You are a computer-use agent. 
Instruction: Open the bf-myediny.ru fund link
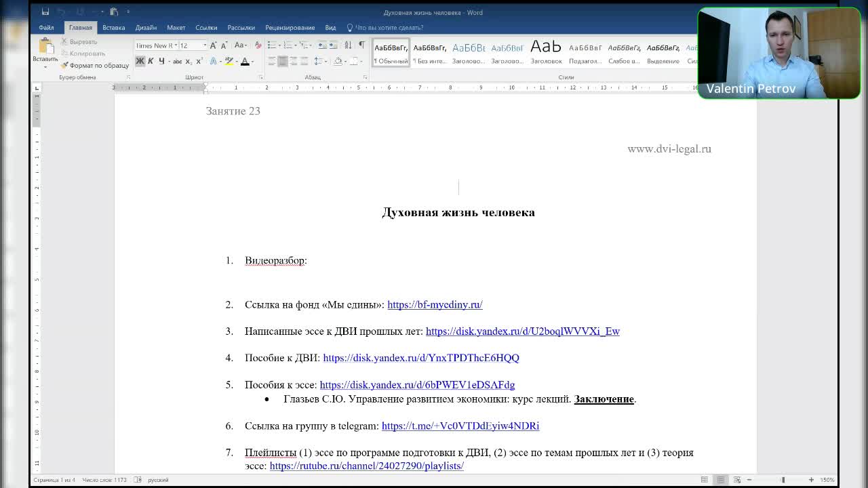(x=435, y=304)
